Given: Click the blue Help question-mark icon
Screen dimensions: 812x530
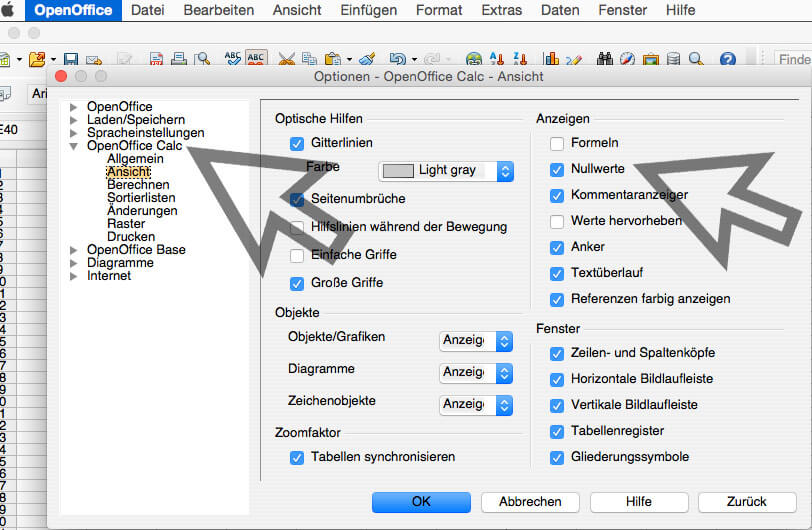Looking at the screenshot, I should click(x=728, y=59).
